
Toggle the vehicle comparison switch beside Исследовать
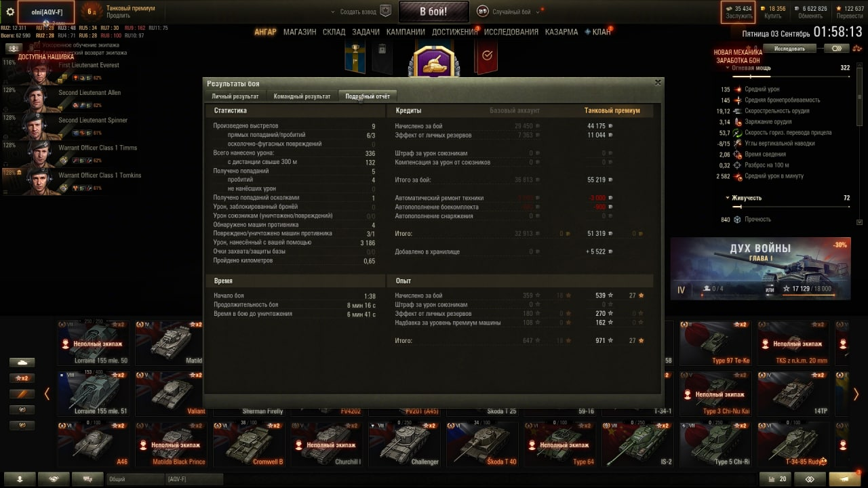837,49
